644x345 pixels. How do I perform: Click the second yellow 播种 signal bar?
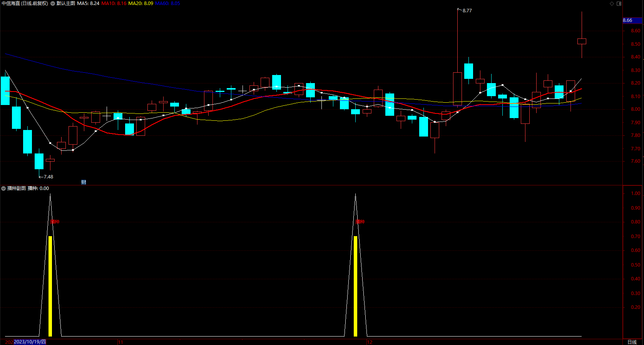coord(355,286)
